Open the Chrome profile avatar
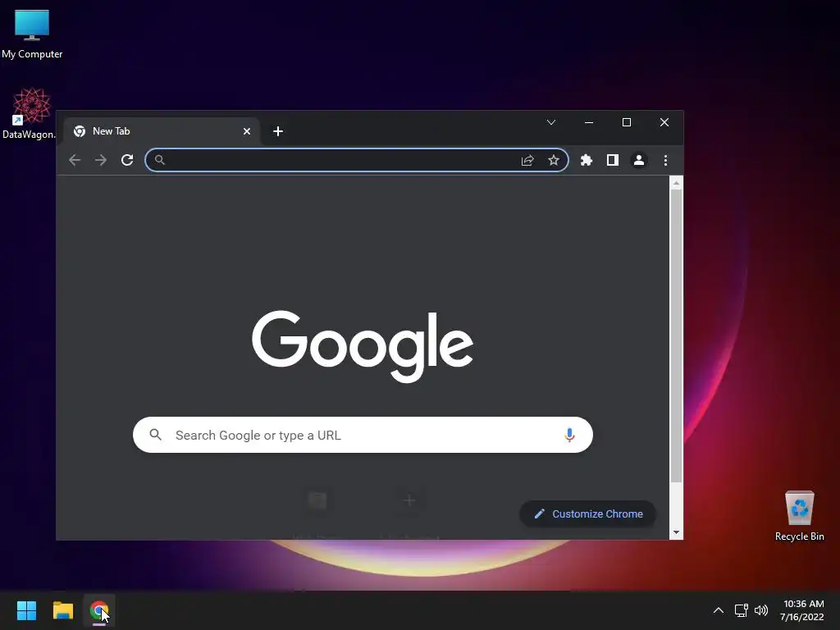Viewport: 840px width, 630px height. pyautogui.click(x=638, y=160)
